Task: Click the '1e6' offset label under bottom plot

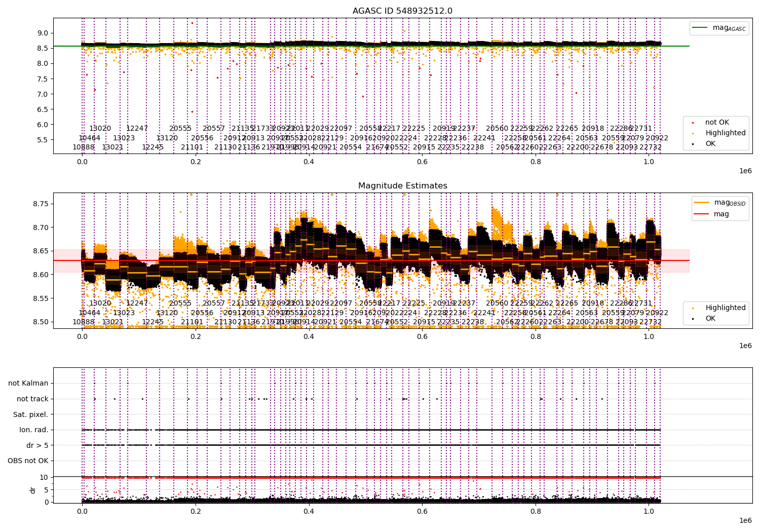Action: pyautogui.click(x=745, y=520)
